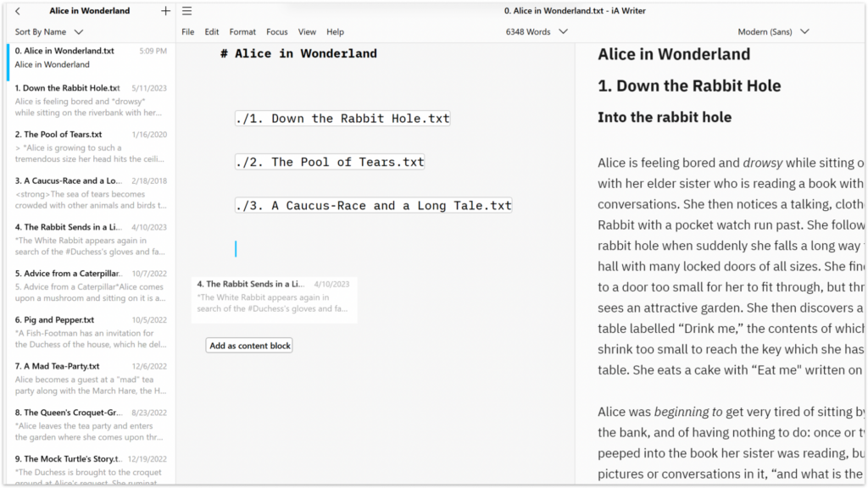Click the Alice in Wonderland folder title
Image resolution: width=868 pixels, height=488 pixels.
coord(90,10)
